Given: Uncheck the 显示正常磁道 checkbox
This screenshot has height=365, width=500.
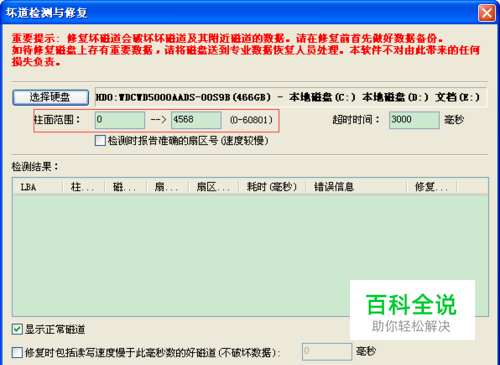Looking at the screenshot, I should (x=17, y=329).
